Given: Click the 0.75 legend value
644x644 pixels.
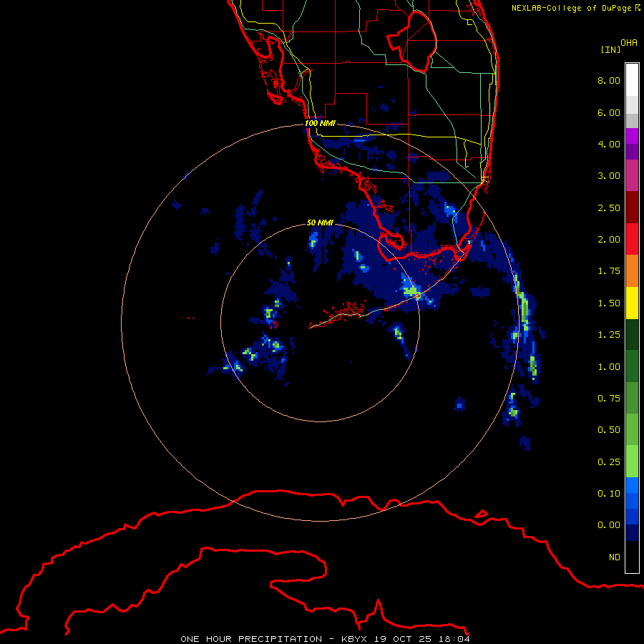Looking at the screenshot, I should coord(609,399).
